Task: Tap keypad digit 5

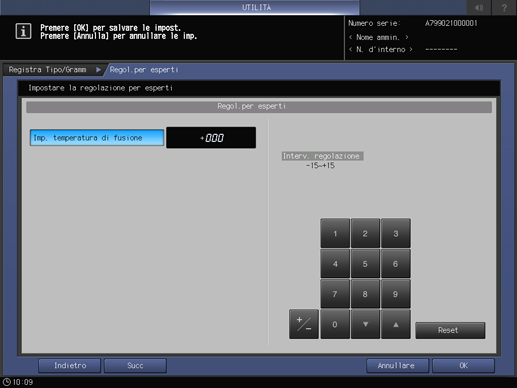Action: (365, 264)
